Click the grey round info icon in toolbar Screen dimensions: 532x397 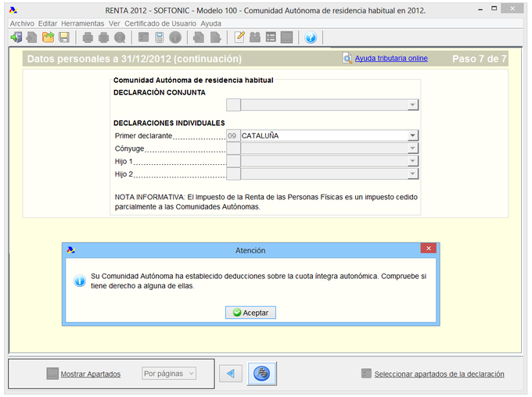(175, 37)
